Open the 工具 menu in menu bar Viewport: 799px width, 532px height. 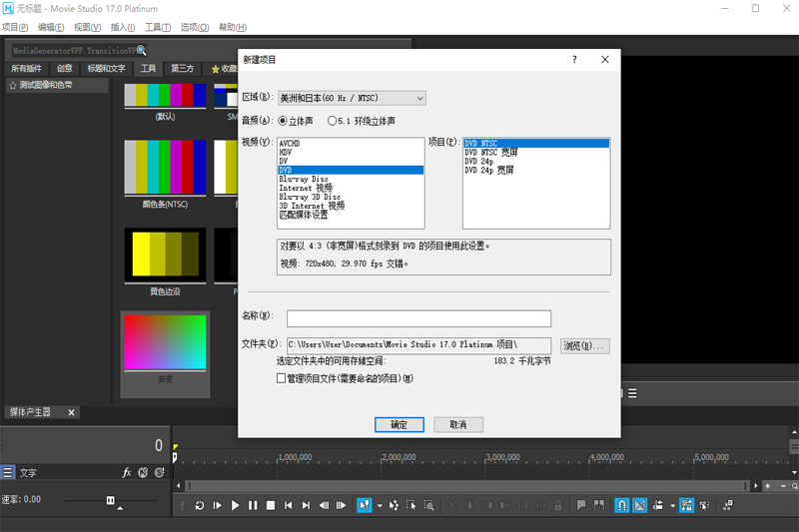coord(157,27)
